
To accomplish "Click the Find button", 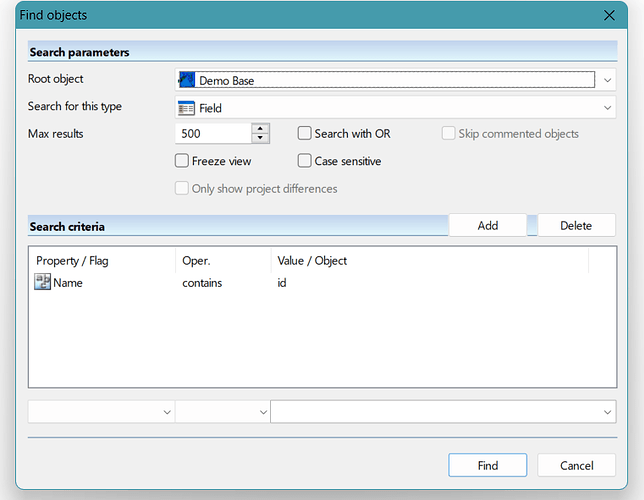I will coord(487,465).
